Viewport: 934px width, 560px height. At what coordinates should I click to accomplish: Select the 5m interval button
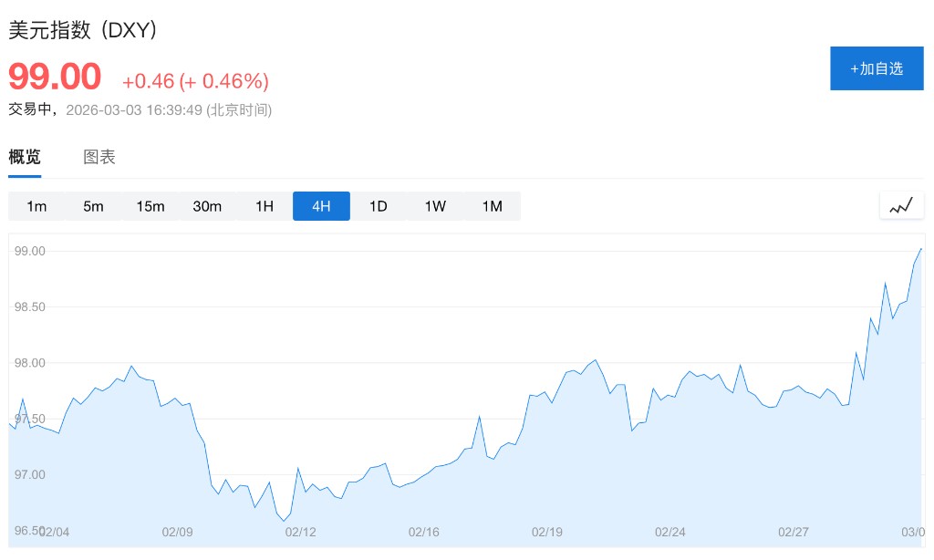pyautogui.click(x=93, y=206)
